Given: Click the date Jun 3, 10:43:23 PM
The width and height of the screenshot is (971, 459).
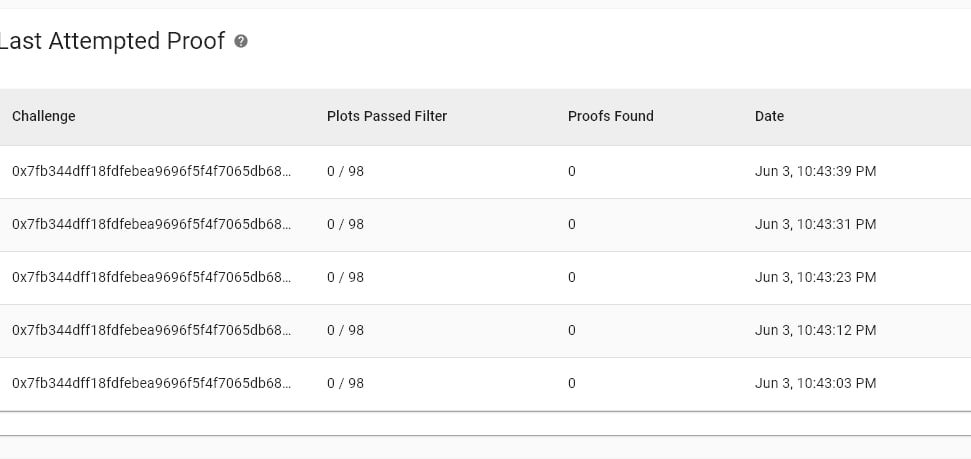Looking at the screenshot, I should [816, 277].
